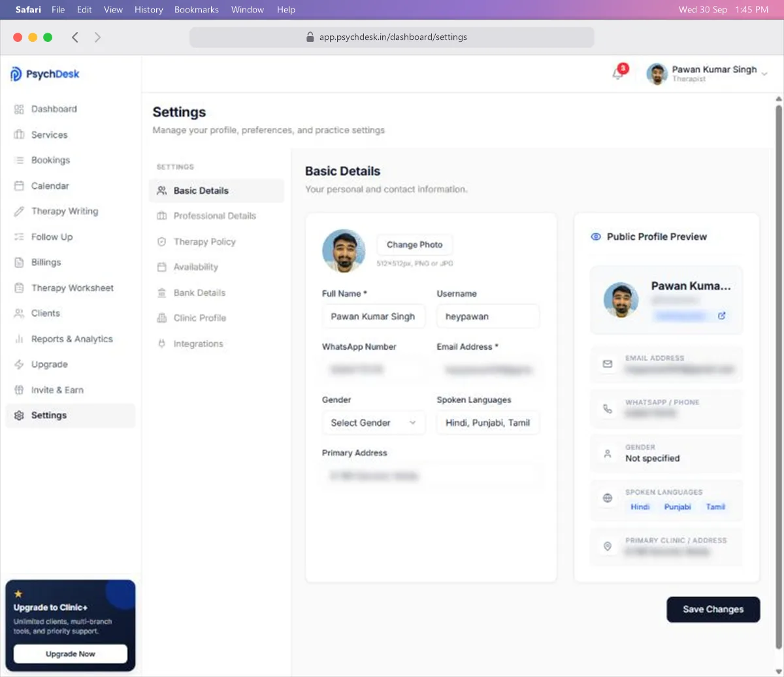Screen dimensions: 784x677
Task: Open the Bank Details section
Action: coord(216,293)
